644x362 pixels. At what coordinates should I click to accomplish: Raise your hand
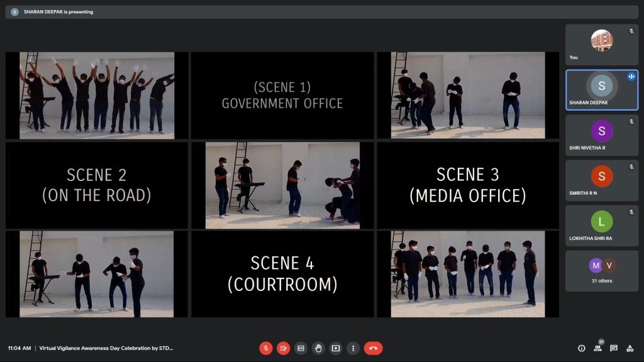point(319,348)
